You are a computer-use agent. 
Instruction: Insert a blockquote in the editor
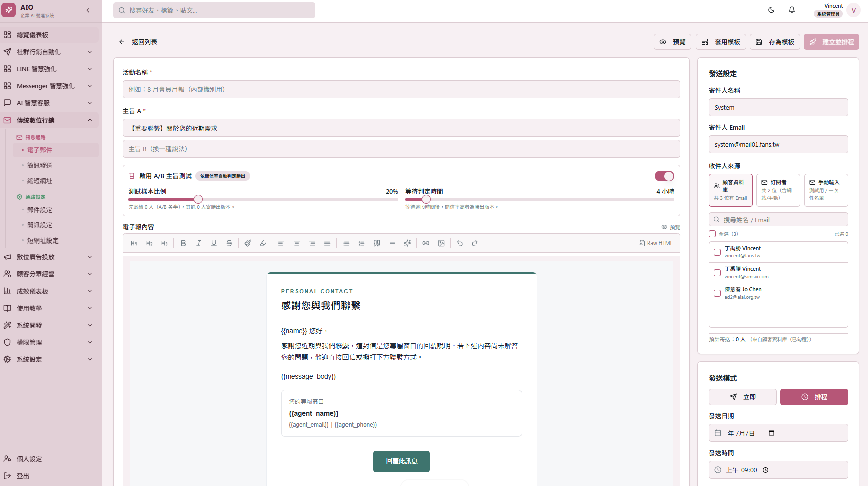[x=377, y=243]
